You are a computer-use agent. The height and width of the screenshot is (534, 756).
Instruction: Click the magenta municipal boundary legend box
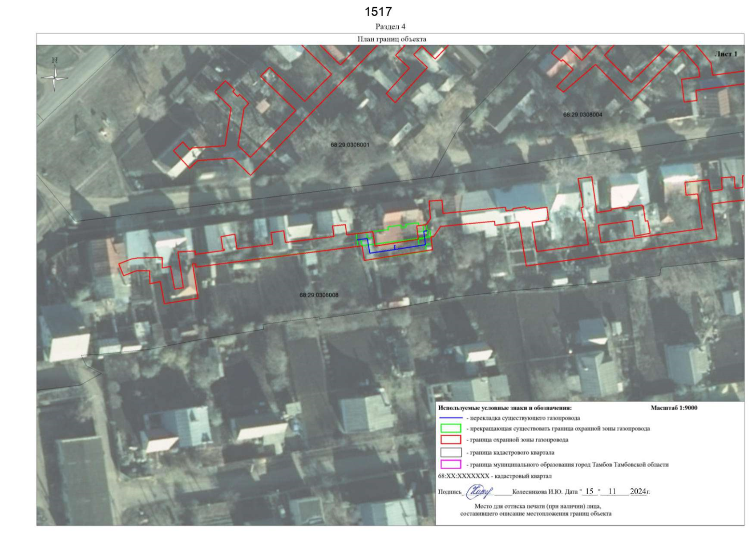point(450,465)
